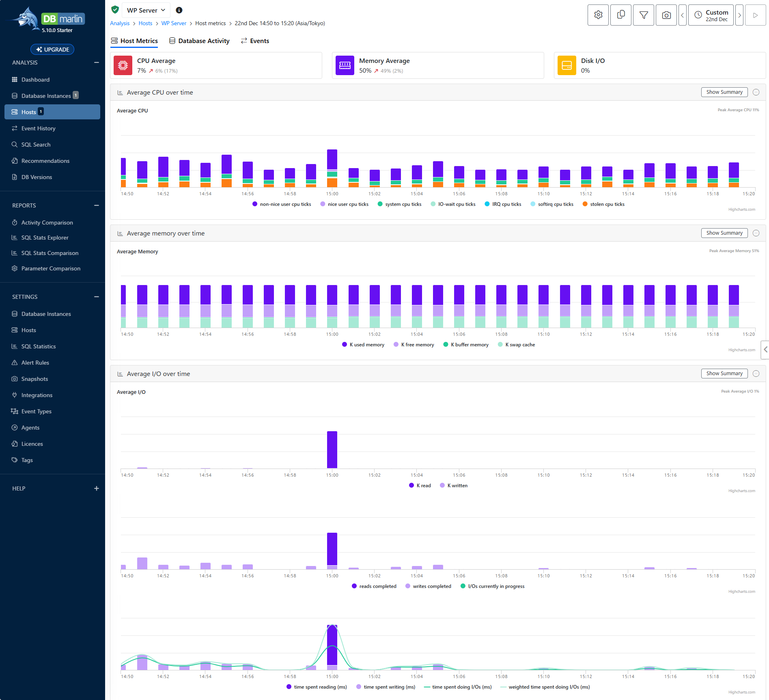Screen dimensions: 769x700
Task: Click the UPGRADE button
Action: 52,50
